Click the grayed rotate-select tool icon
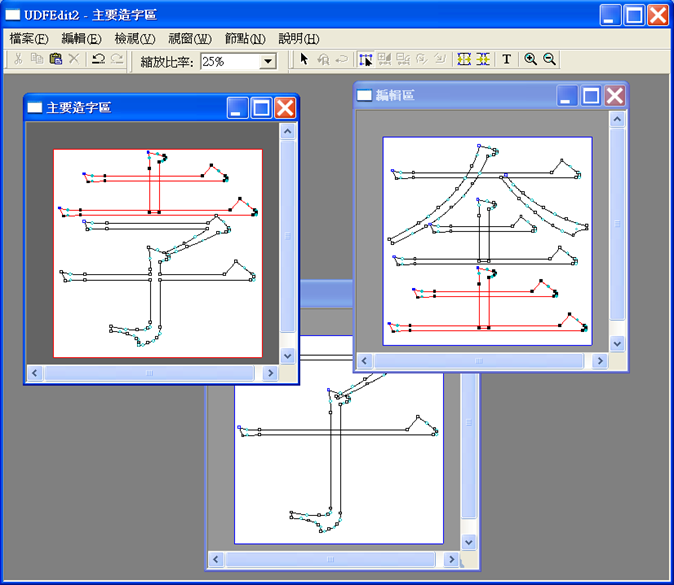 click(323, 59)
